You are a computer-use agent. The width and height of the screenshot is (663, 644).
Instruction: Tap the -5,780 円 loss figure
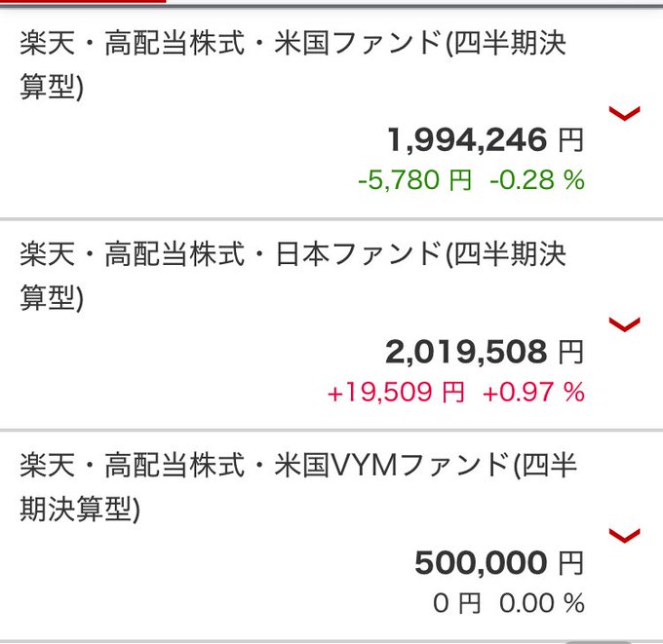tap(414, 180)
